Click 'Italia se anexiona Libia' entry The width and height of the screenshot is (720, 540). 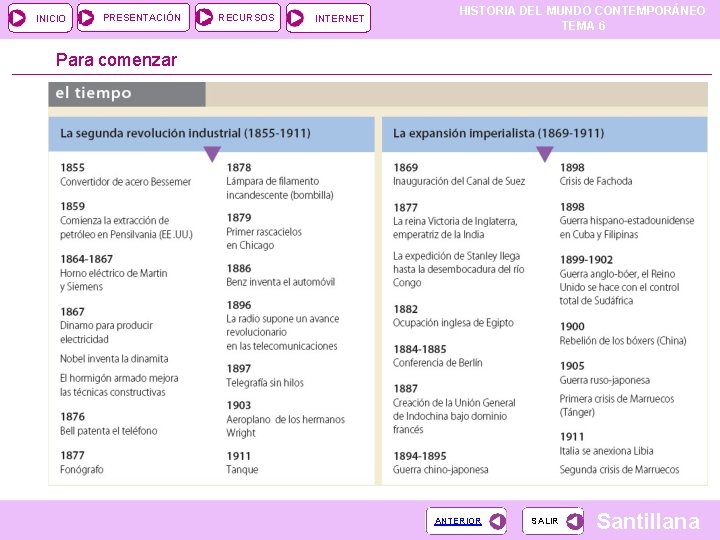point(607,450)
